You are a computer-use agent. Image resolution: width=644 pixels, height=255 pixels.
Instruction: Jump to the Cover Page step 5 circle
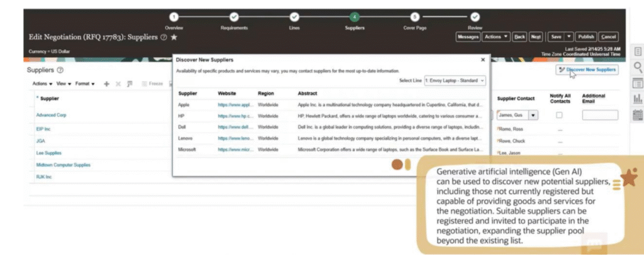pos(415,17)
